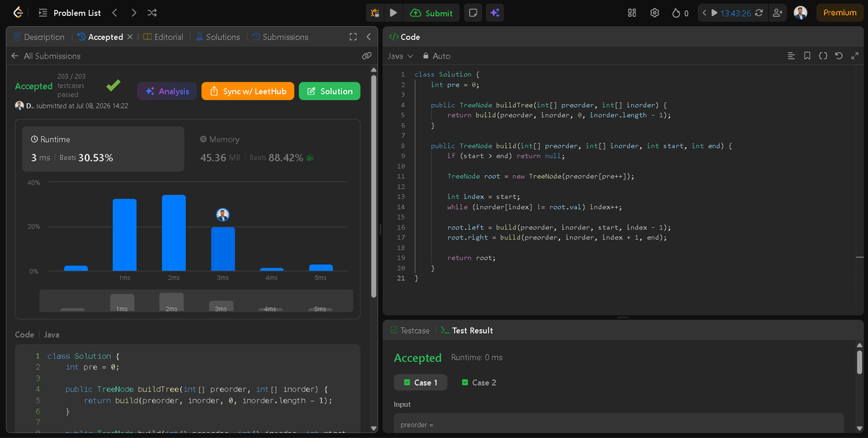The height and width of the screenshot is (438, 868).
Task: Click the bookmark icon in editor
Action: tap(807, 56)
